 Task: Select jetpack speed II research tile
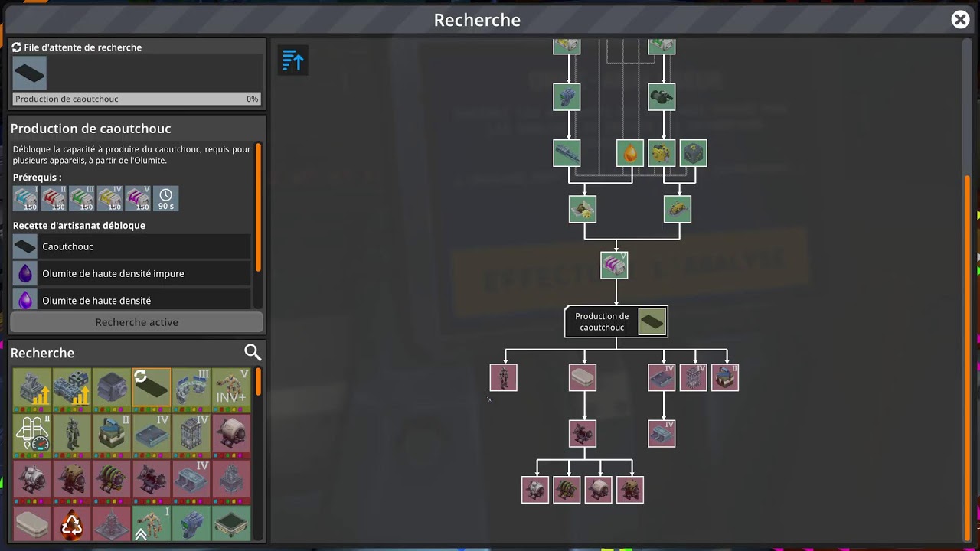point(32,434)
